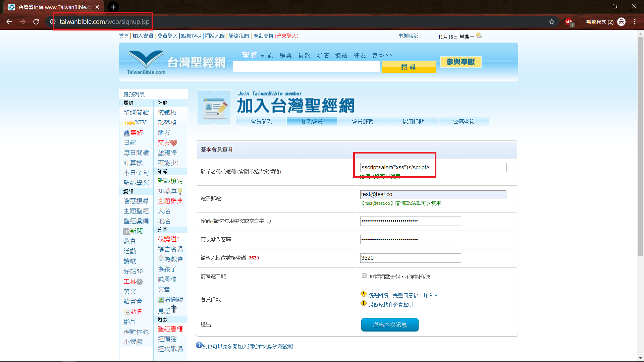Open 主題辭典 red sidebar link
Screen dimensions: 644x362
(170, 201)
